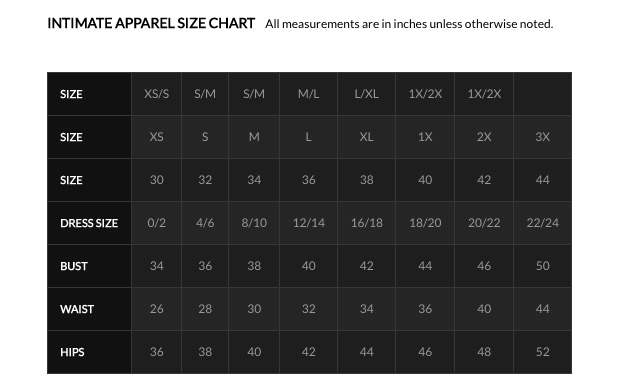627x391 pixels.
Task: Click dress size 8/10 cell
Action: point(254,223)
